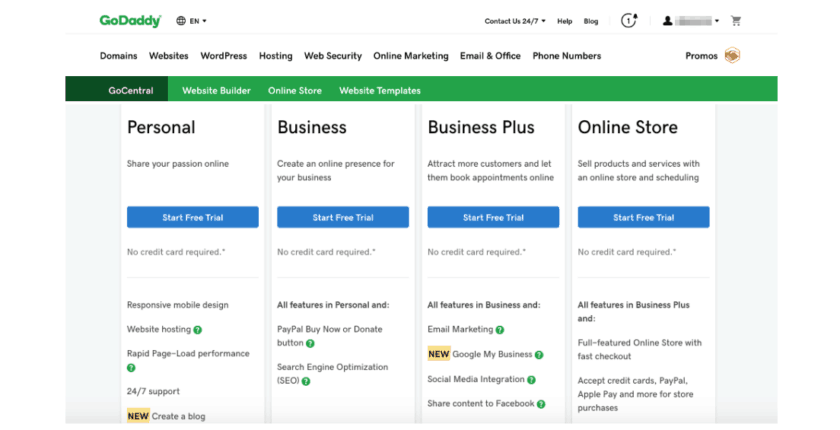This screenshot has width=840, height=430.
Task: Start Free Trial for the Personal plan
Action: [193, 217]
